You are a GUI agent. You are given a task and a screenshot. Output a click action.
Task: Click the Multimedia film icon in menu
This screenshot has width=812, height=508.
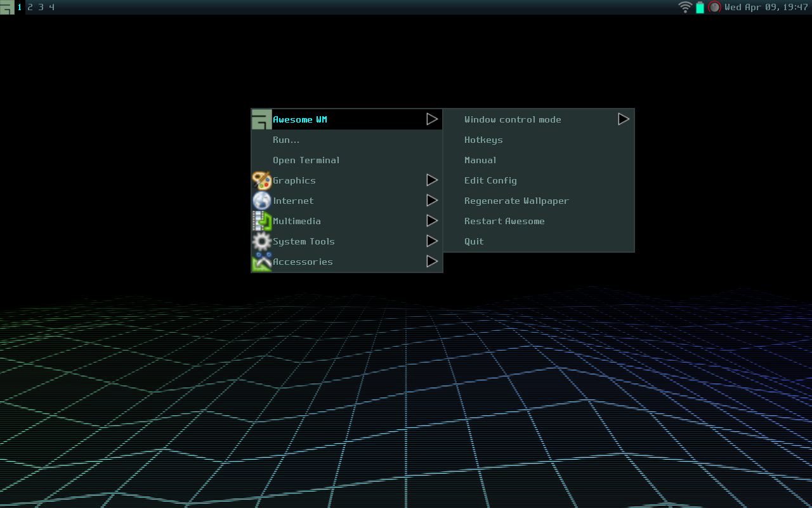pos(262,221)
